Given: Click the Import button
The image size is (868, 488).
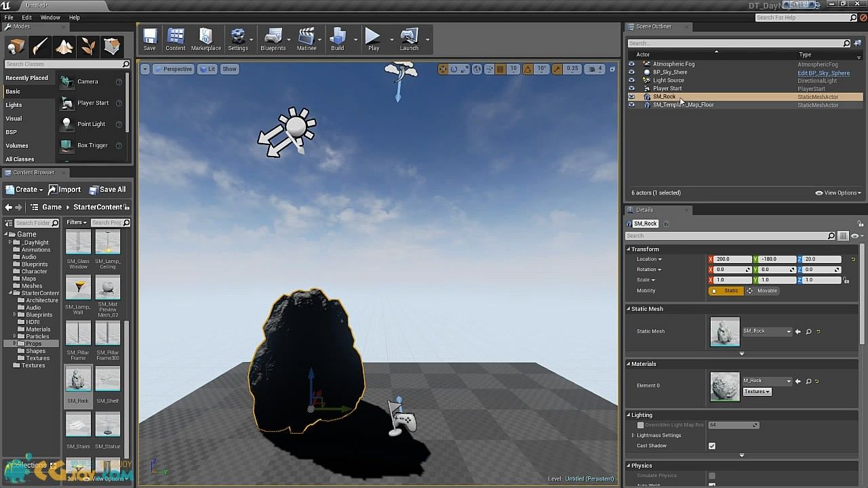Looking at the screenshot, I should click(x=64, y=190).
